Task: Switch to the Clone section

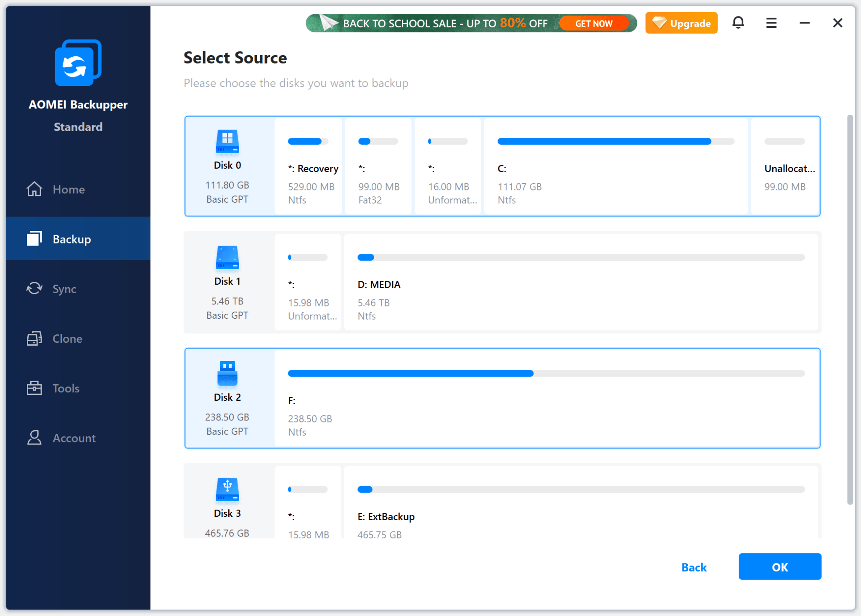Action: 78,338
